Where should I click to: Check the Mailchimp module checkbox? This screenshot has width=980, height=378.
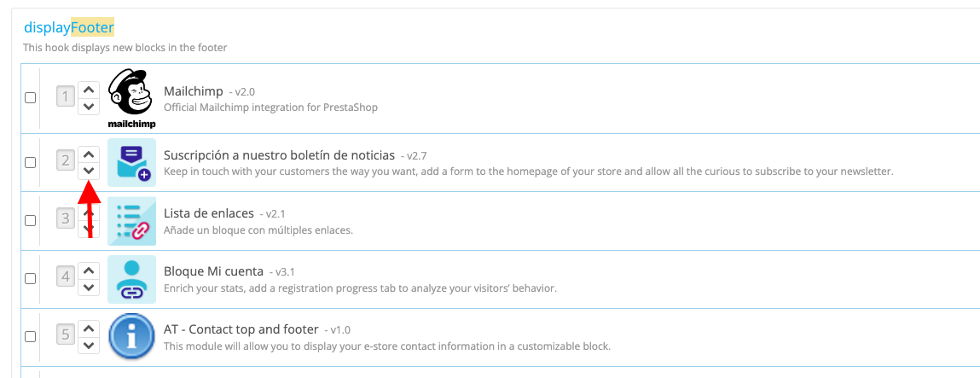click(30, 98)
